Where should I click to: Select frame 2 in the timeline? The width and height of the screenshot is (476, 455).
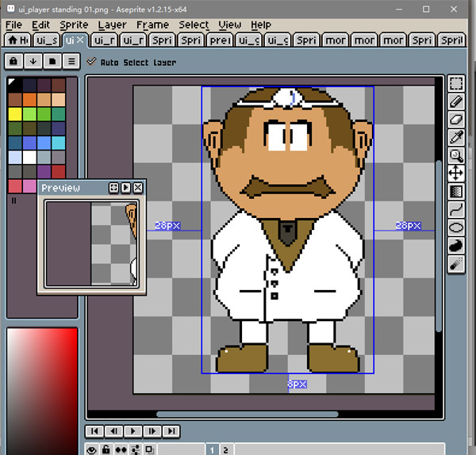click(x=225, y=449)
